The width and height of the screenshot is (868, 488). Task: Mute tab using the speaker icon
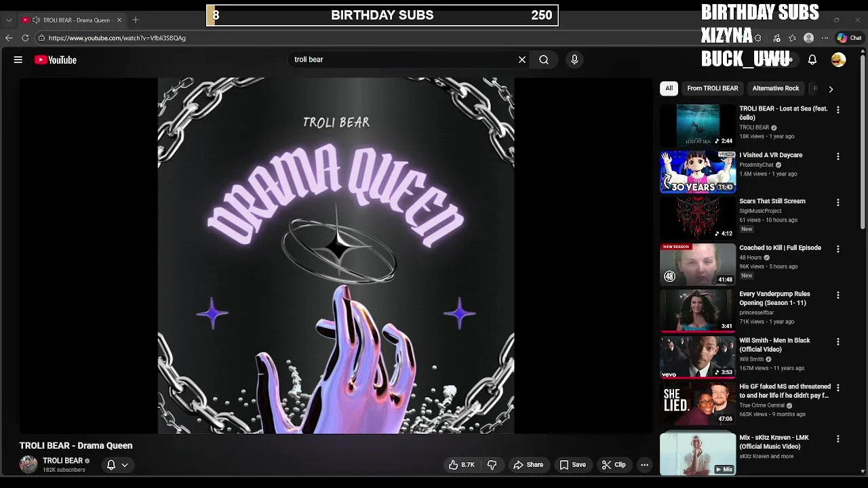pyautogui.click(x=36, y=20)
